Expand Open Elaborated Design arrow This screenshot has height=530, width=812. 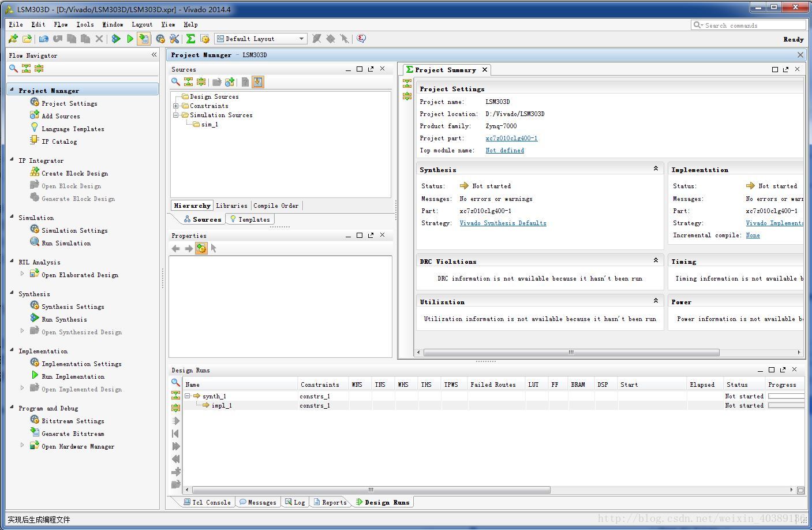click(23, 274)
